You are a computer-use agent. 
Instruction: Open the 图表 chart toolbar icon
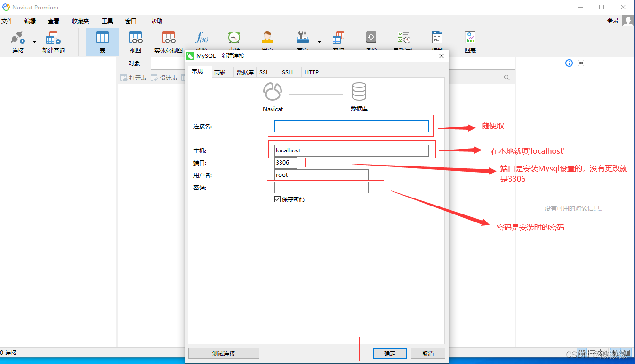coord(470,38)
